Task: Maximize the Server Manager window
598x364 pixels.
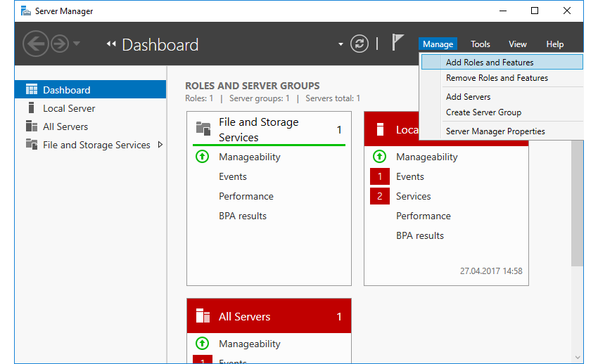Action: tap(535, 11)
